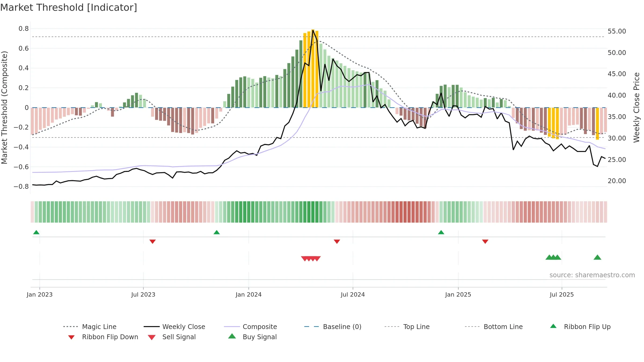Click the 40.00 price axis label
644x362 pixels.
tap(617, 95)
